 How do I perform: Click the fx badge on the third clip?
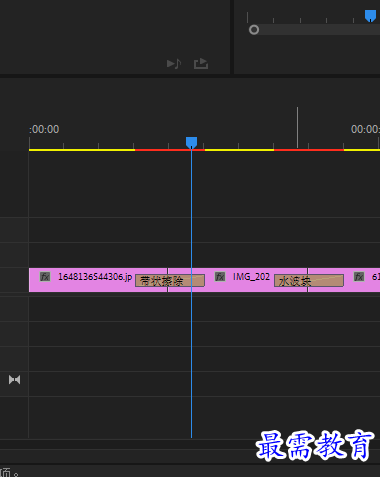coord(359,277)
